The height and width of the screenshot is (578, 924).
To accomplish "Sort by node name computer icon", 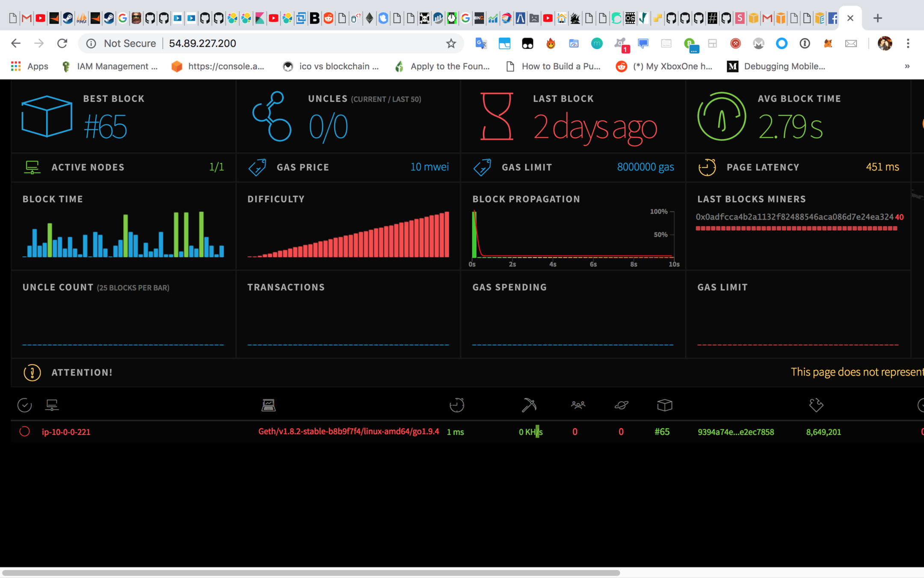I will coord(52,405).
